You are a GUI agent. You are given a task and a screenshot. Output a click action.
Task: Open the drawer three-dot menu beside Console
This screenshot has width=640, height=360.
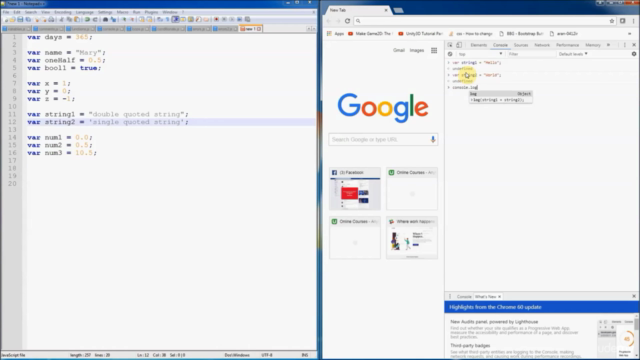click(450, 297)
